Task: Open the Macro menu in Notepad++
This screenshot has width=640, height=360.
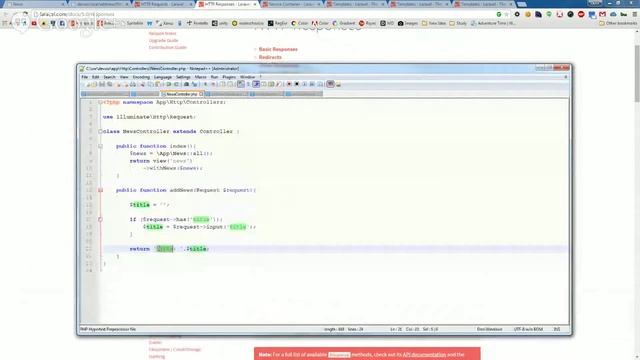Action: [x=200, y=77]
